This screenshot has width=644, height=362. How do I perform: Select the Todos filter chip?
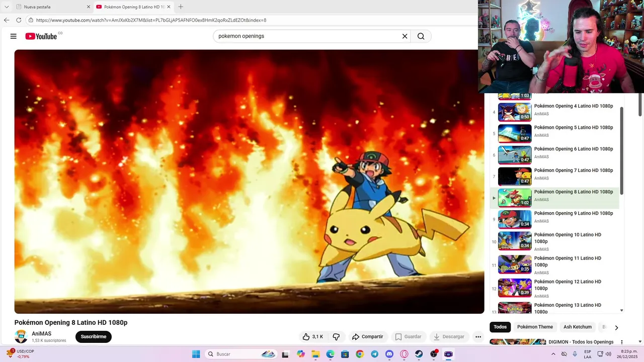pyautogui.click(x=500, y=327)
